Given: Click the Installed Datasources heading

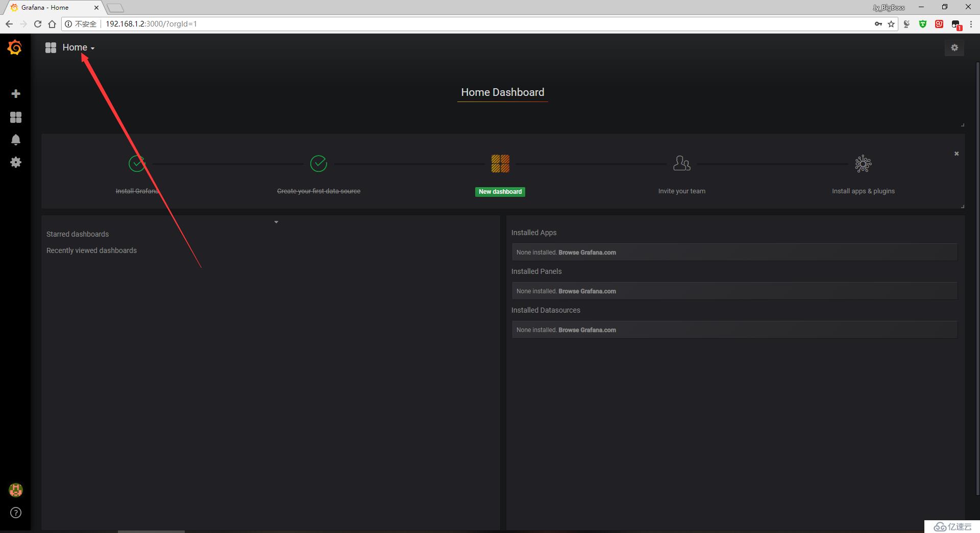Looking at the screenshot, I should (x=546, y=310).
